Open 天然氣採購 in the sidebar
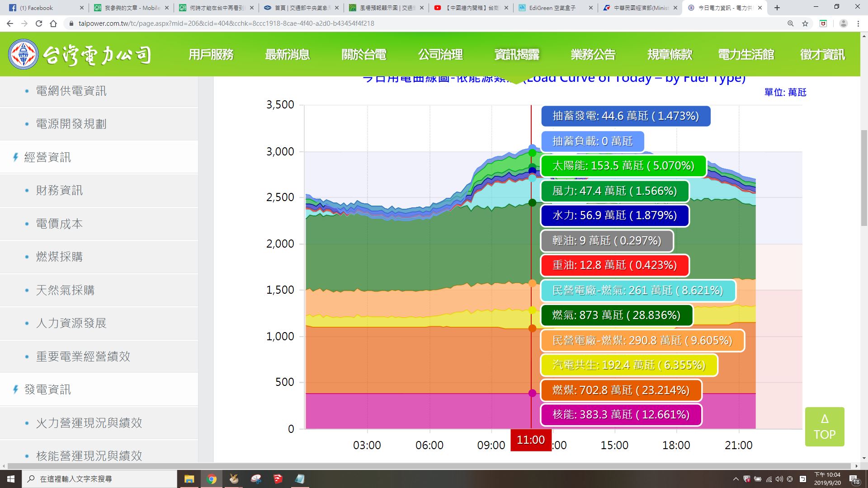The height and width of the screenshot is (488, 868). coord(99,290)
